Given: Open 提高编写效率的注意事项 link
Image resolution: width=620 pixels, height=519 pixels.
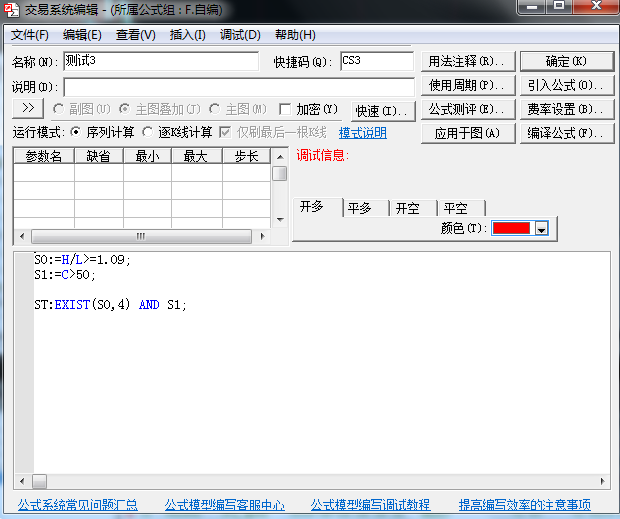Looking at the screenshot, I should [525, 504].
